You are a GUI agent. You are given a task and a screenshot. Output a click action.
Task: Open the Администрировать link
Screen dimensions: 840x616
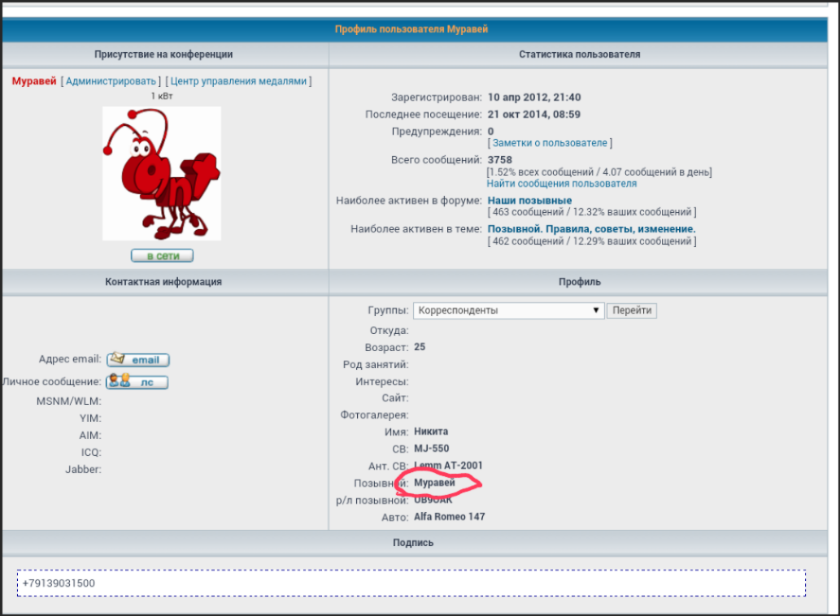[x=111, y=81]
